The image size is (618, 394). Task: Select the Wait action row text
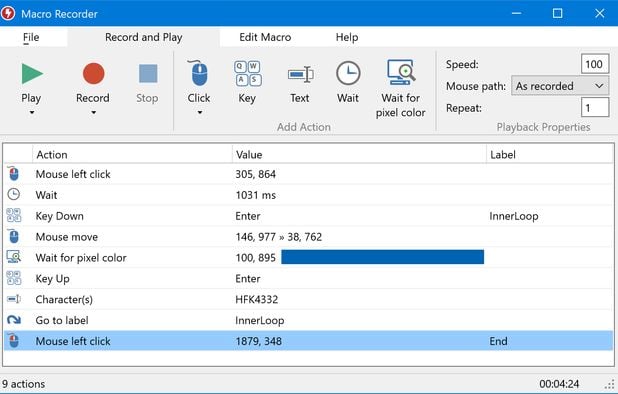click(x=46, y=195)
